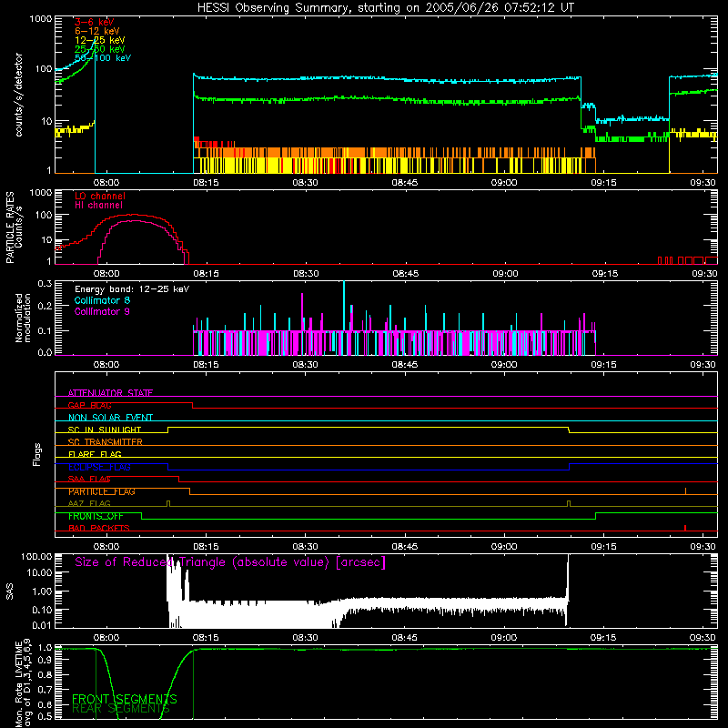Click the red BAD_PACKETS spike near 09:27
This screenshot has height=728, width=728.
[685, 528]
